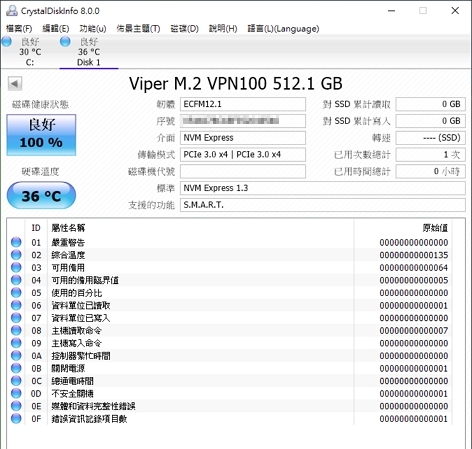This screenshot has width=472, height=449.
Task: Click the status orb for attribute 0D 不安全關機
Action: 16,393
